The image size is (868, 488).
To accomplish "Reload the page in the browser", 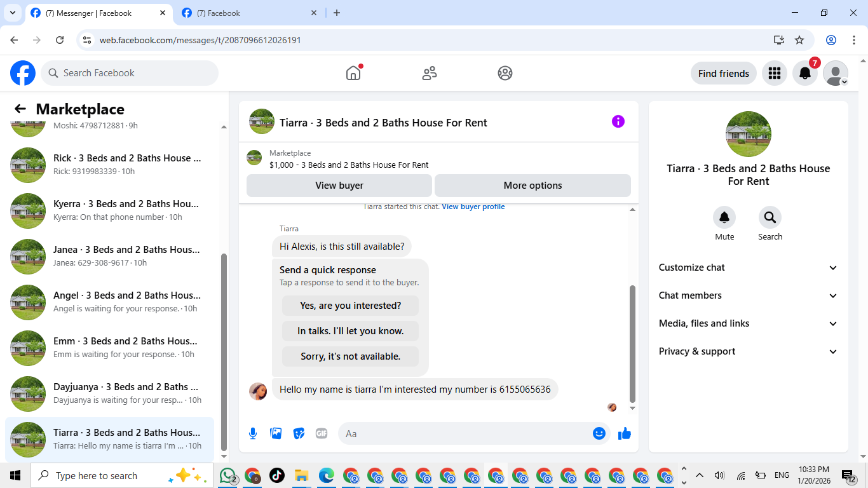I will 60,40.
